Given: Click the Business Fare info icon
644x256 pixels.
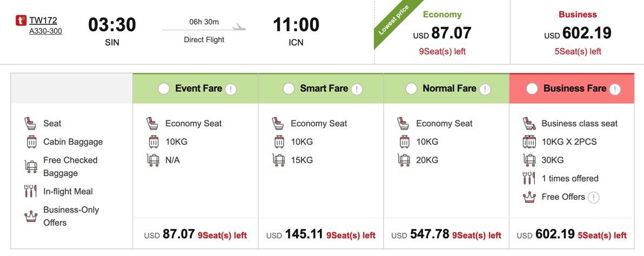Looking at the screenshot, I should (615, 89).
